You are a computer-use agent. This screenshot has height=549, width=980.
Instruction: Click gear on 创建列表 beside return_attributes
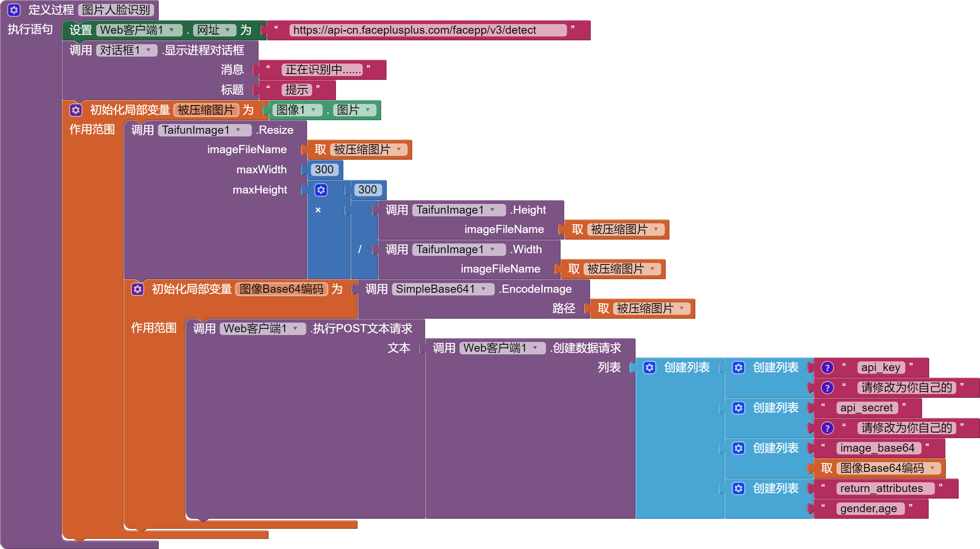pyautogui.click(x=738, y=489)
